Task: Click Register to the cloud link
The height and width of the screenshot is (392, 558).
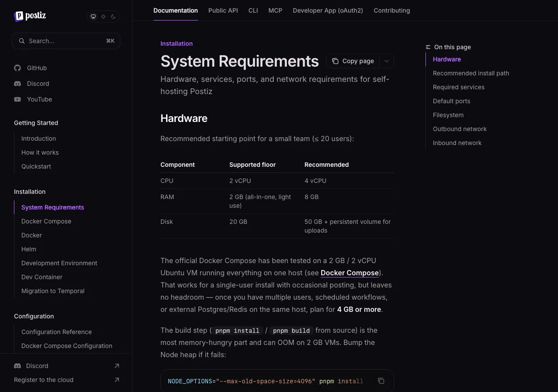Action: coord(44,380)
